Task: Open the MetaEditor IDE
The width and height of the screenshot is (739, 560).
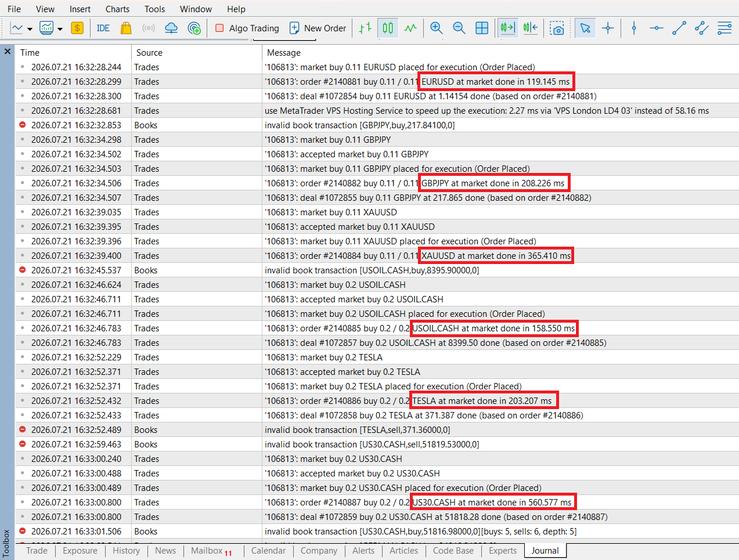Action: (103, 28)
